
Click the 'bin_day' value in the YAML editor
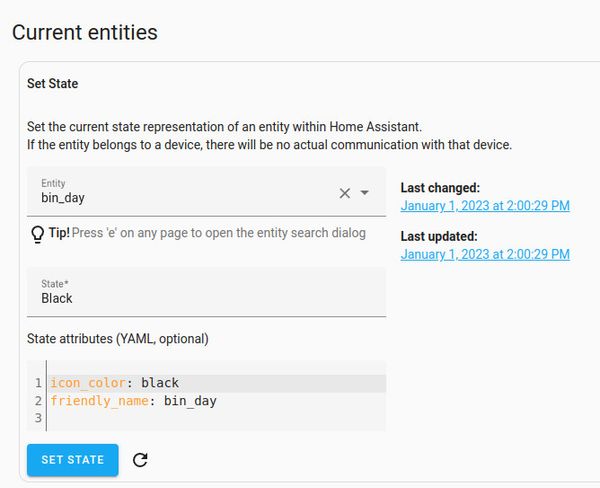coord(190,401)
